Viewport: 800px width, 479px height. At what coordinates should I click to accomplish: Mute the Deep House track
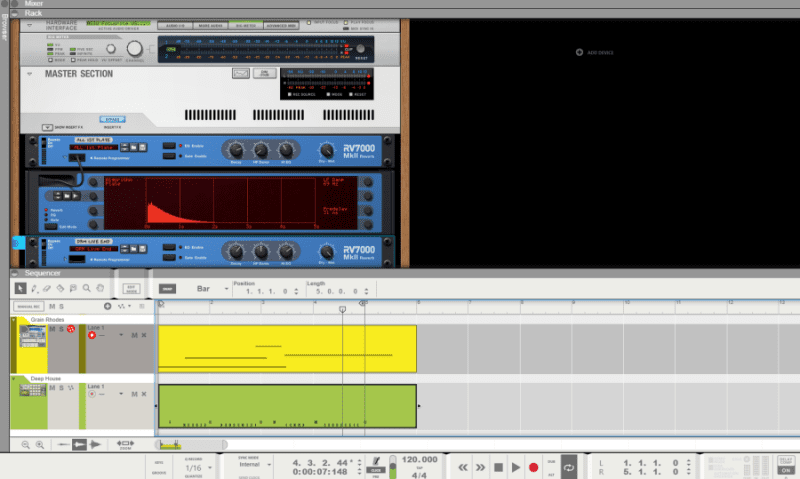[x=52, y=388]
